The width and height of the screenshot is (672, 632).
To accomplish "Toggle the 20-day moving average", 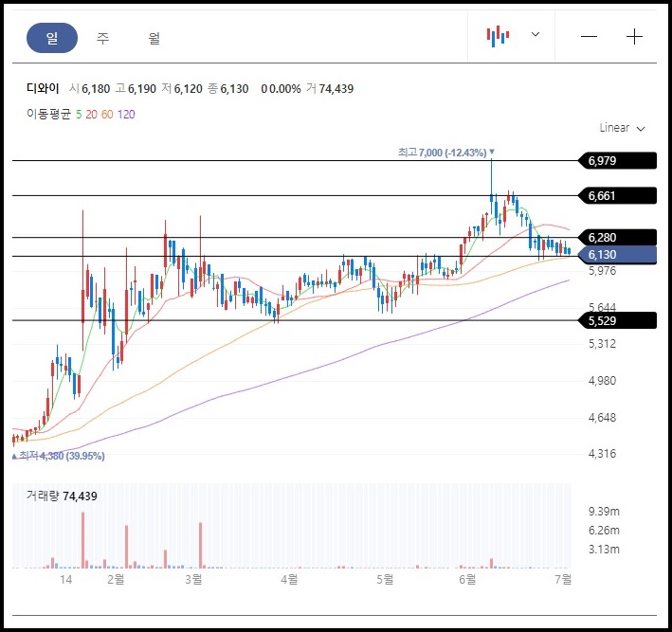I will 91,115.
